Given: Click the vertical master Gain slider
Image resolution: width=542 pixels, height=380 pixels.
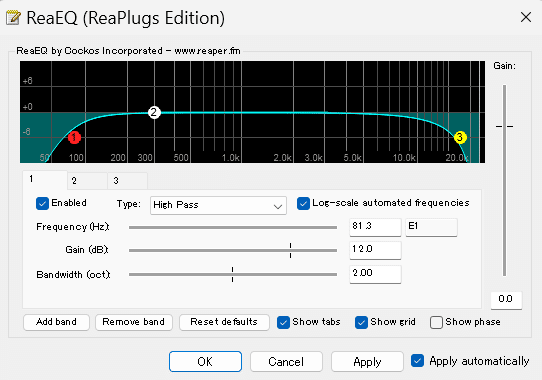Looking at the screenshot, I should coord(504,127).
